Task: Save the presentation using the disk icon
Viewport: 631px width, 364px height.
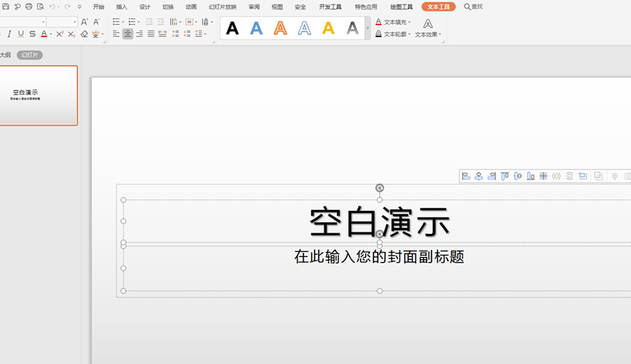Action: [5, 6]
